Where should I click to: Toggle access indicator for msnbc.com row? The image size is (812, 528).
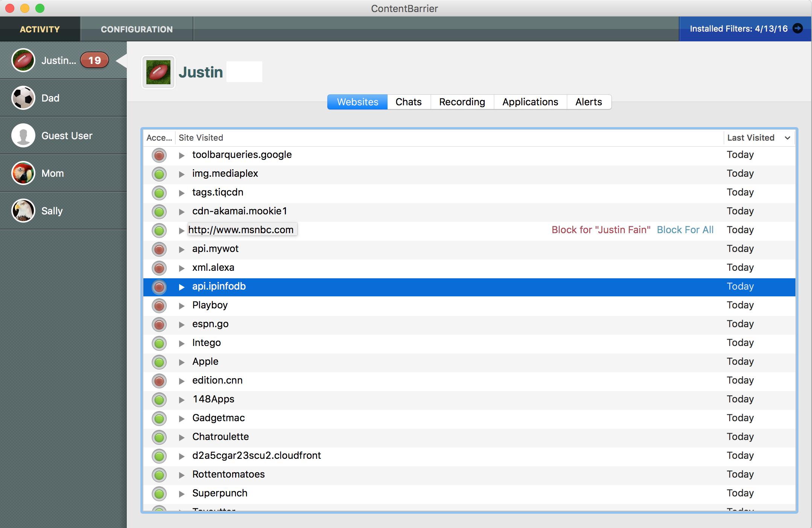tap(159, 230)
